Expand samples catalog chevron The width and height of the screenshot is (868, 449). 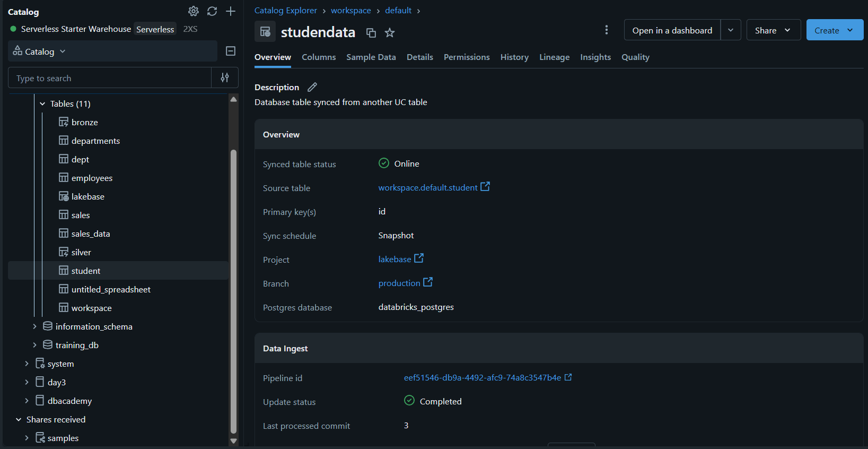tap(27, 438)
